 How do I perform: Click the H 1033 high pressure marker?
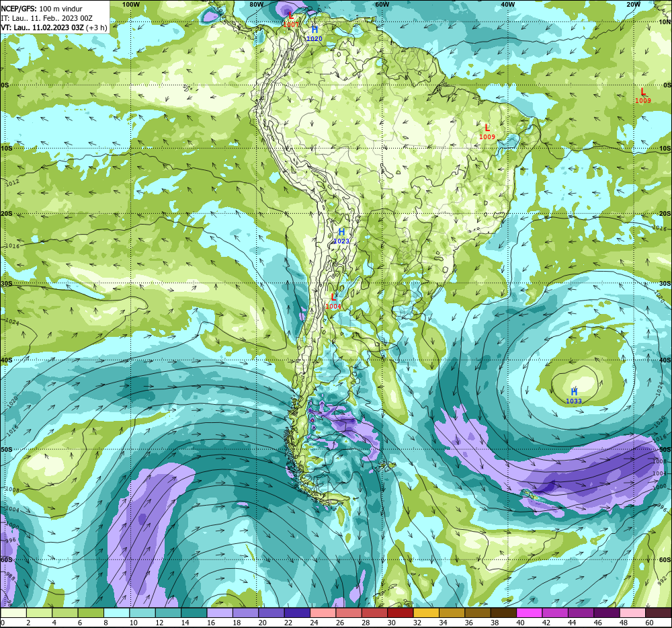(574, 395)
